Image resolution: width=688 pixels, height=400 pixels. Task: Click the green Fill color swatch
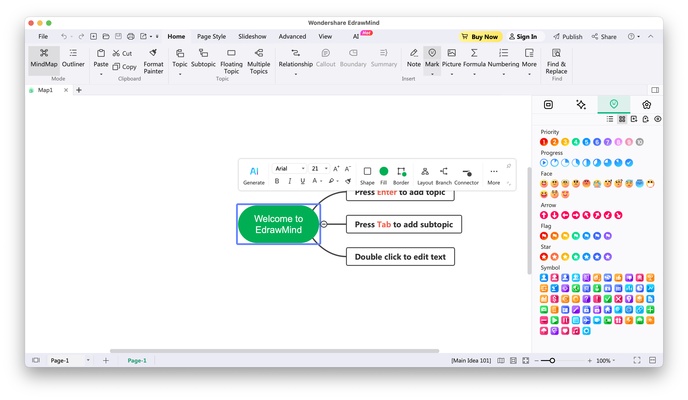(x=383, y=171)
